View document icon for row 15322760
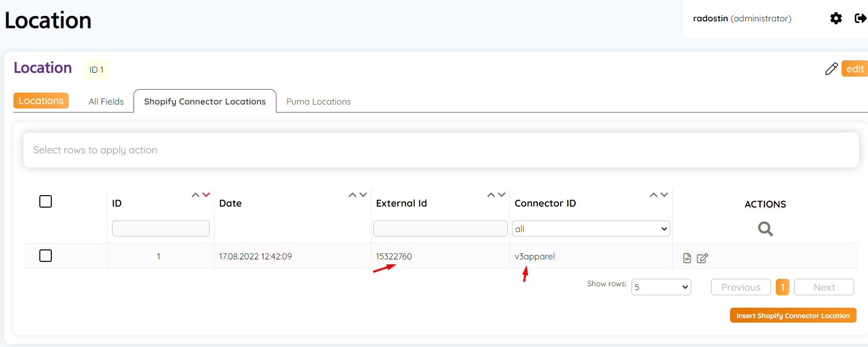868x347 pixels. [x=687, y=258]
